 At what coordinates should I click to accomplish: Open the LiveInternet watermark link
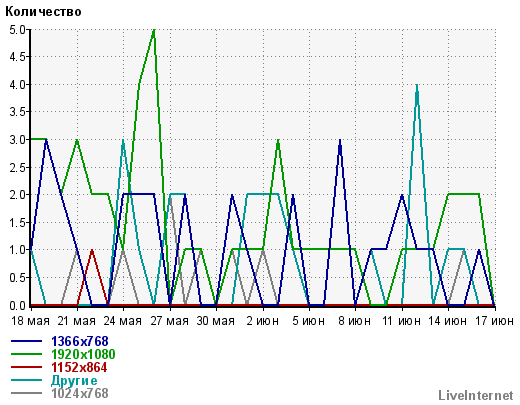476,395
